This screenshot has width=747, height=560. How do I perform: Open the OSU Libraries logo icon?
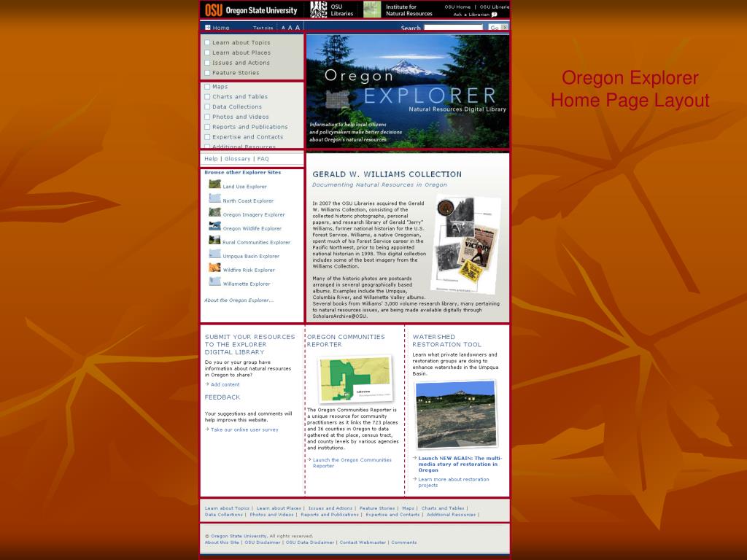(x=318, y=9)
